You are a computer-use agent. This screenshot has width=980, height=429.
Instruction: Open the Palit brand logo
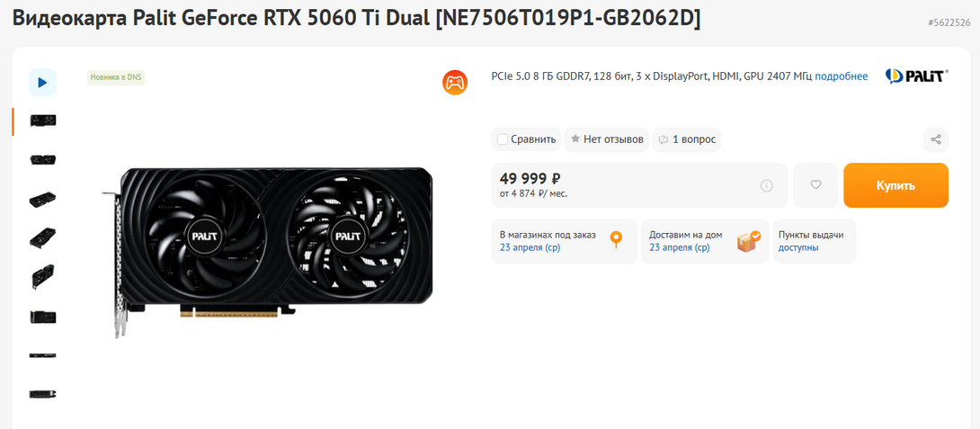click(x=917, y=76)
